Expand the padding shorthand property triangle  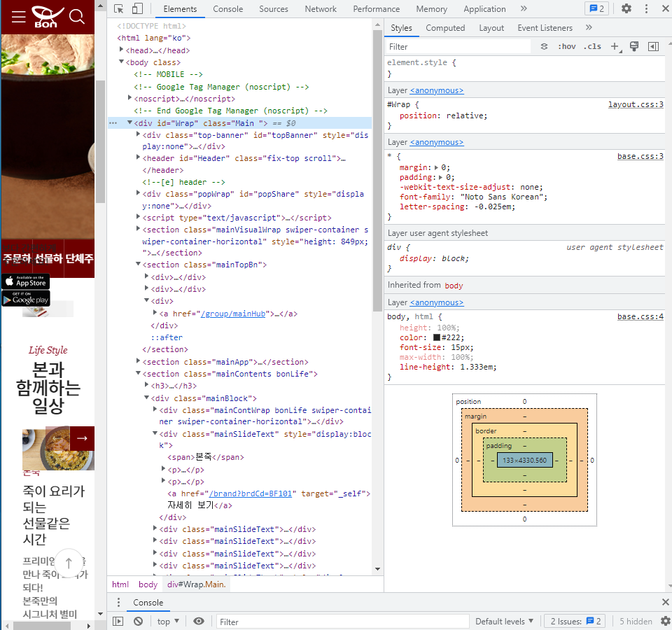point(441,177)
